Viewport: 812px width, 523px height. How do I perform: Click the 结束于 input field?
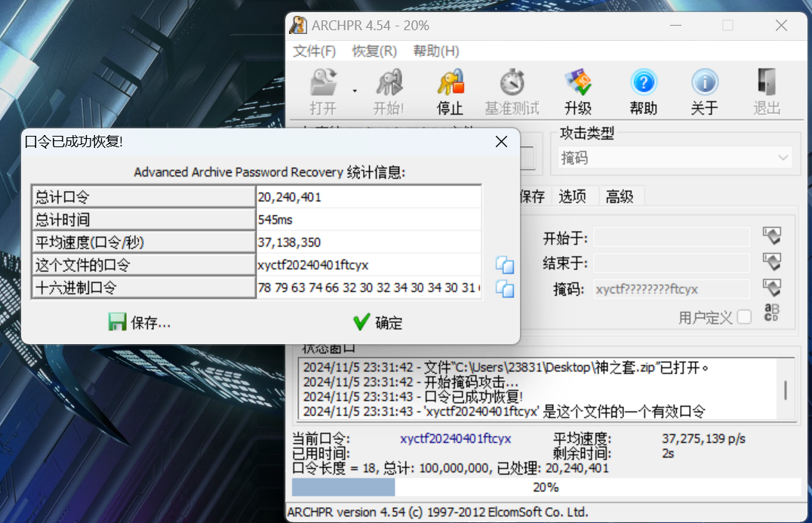pyautogui.click(x=672, y=263)
